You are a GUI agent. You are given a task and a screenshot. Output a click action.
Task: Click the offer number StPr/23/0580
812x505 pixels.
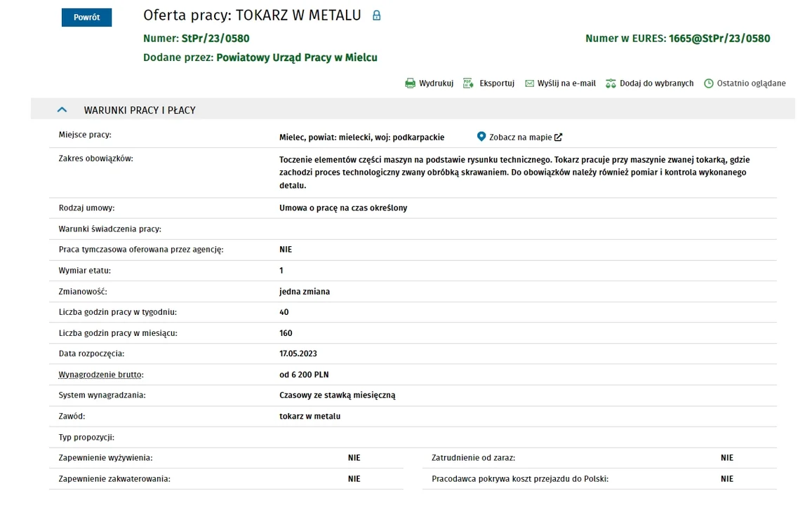[215, 39]
